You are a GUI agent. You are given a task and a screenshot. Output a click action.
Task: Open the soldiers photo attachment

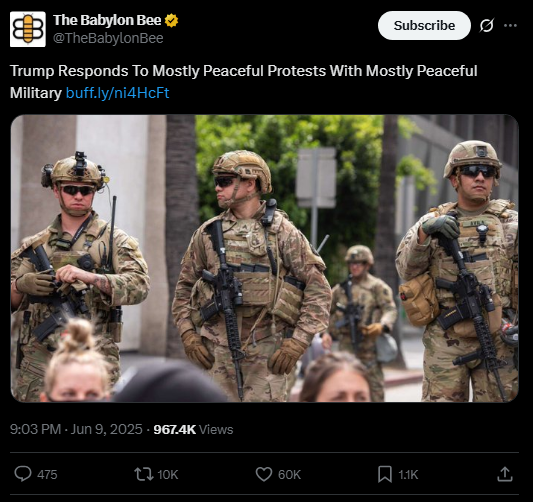click(264, 258)
